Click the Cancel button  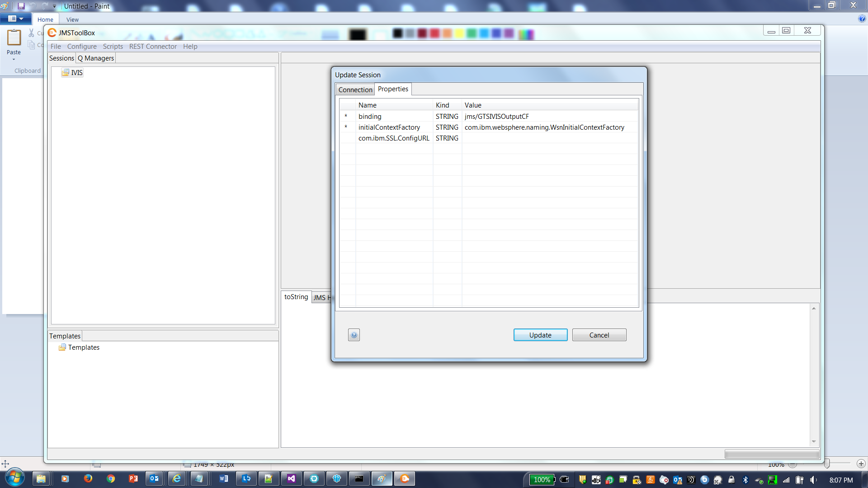599,335
